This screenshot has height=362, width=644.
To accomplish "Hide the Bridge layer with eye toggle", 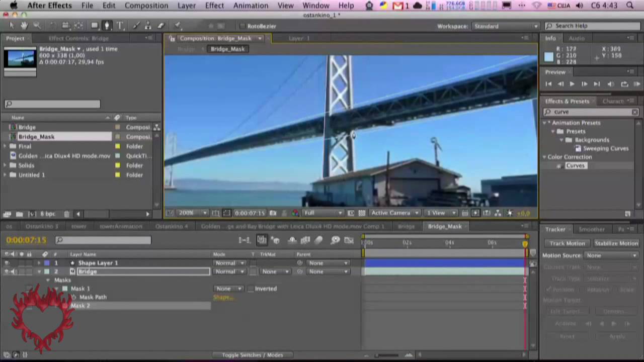I will tap(7, 271).
